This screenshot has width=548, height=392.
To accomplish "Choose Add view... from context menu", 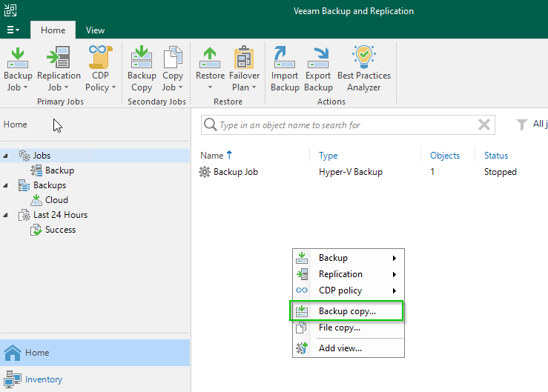I will pyautogui.click(x=349, y=348).
